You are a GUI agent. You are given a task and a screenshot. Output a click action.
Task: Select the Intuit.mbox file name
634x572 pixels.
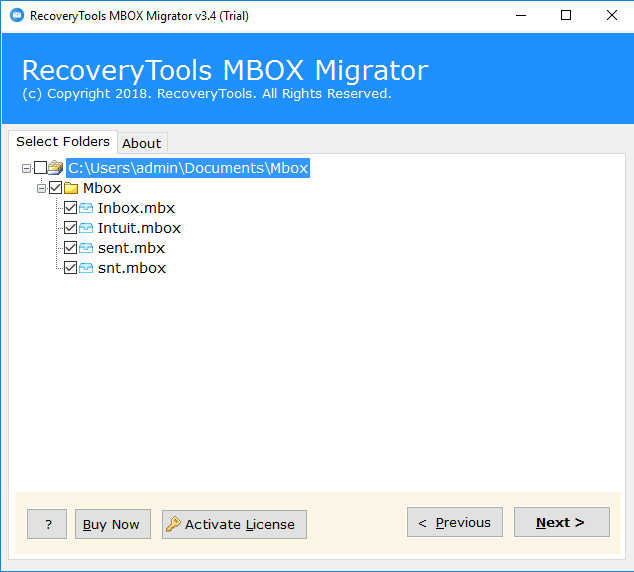tap(139, 228)
